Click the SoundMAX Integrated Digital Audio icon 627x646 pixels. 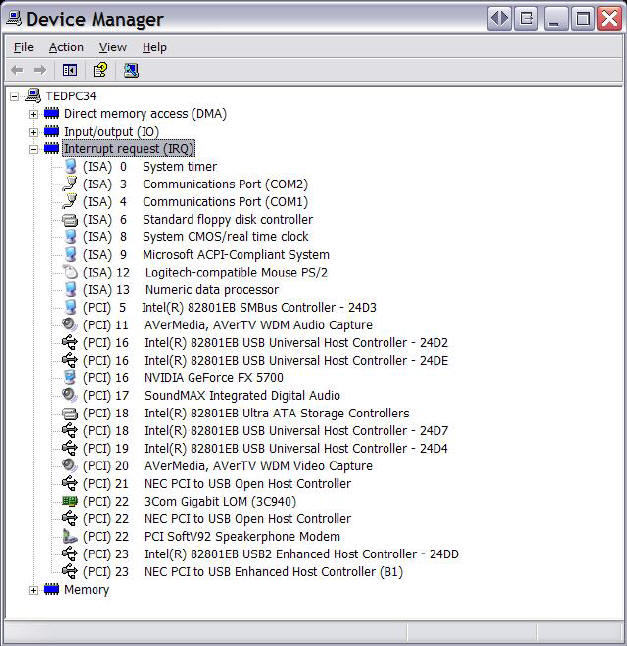[x=69, y=395]
